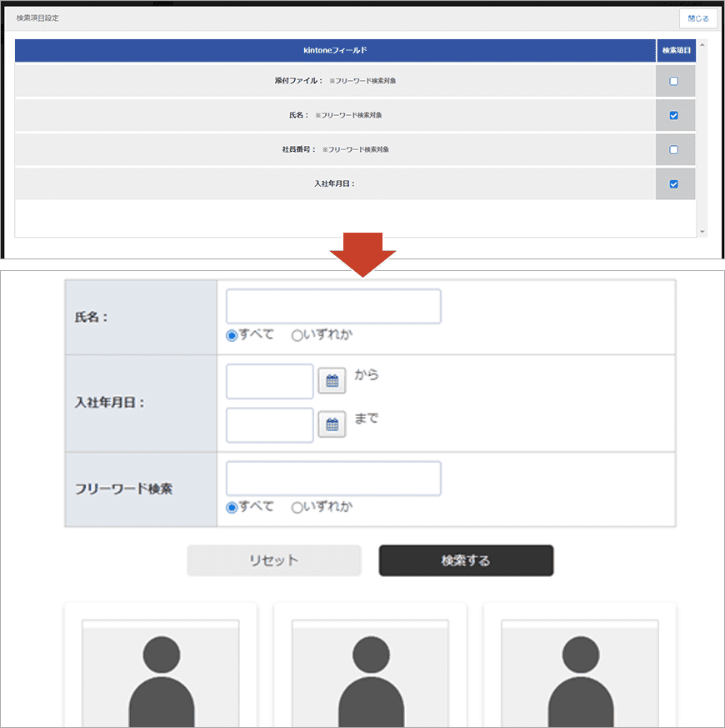Uncheck the 氏名 search item checkbox

point(674,115)
